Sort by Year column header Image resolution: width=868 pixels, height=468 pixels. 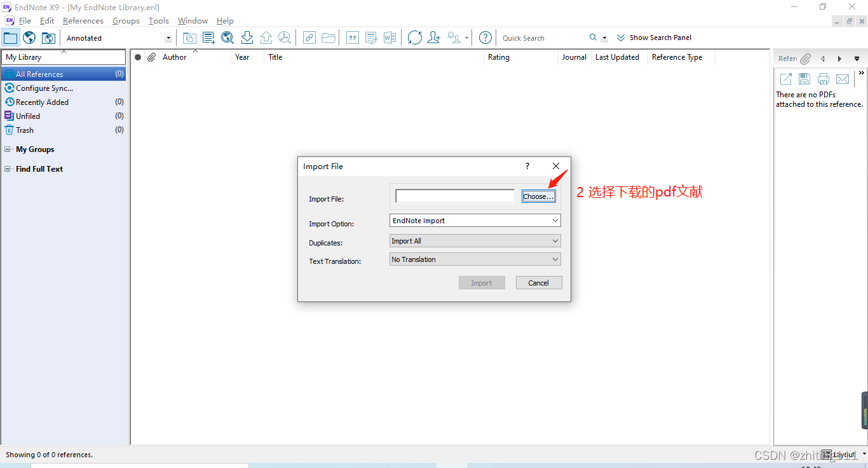point(247,57)
